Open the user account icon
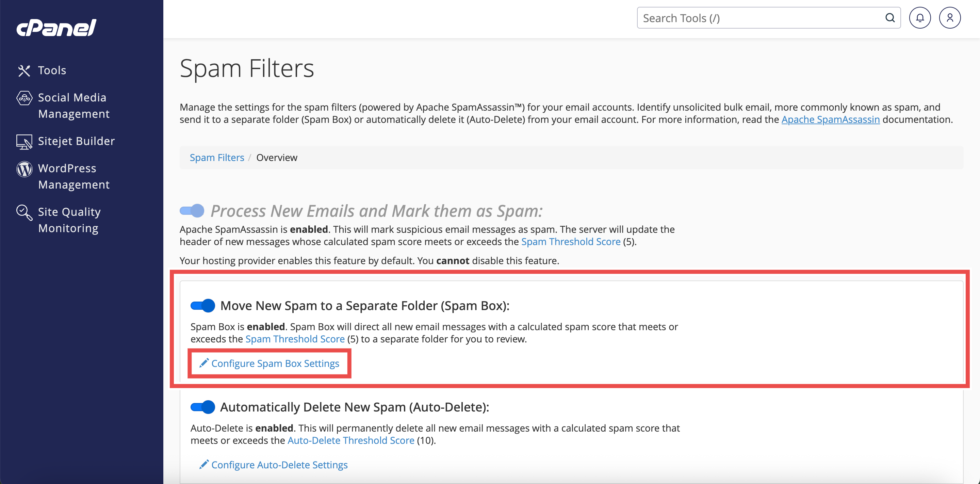The height and width of the screenshot is (484, 980). click(x=950, y=18)
